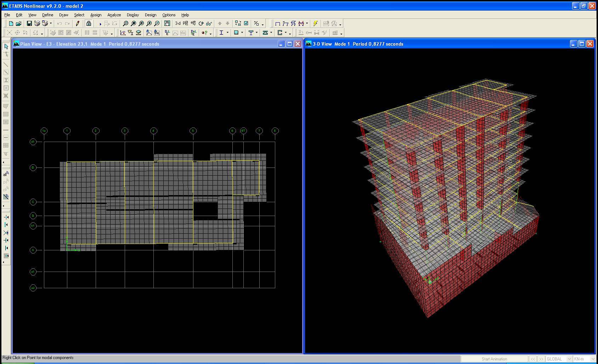Image resolution: width=598 pixels, height=364 pixels.
Task: Select the Pan hand tool
Action: 167,24
